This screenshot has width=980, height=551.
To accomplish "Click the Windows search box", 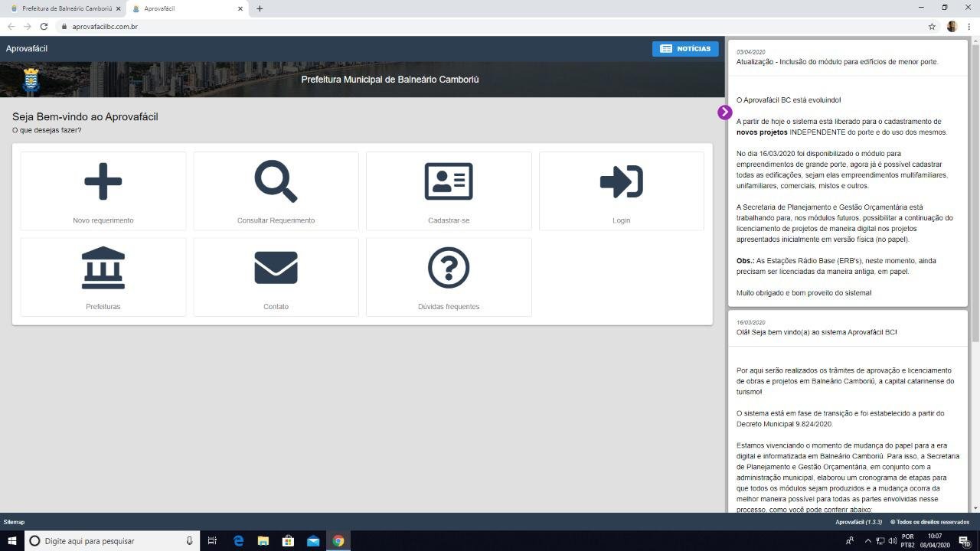I will click(x=111, y=541).
